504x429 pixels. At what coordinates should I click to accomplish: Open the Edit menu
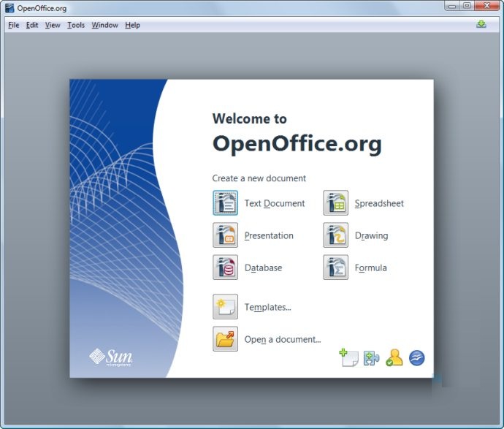pos(32,25)
